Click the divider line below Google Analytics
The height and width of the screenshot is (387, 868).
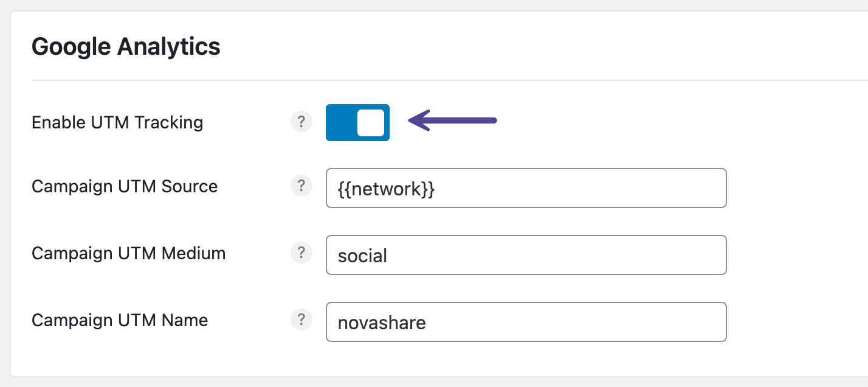click(425, 80)
